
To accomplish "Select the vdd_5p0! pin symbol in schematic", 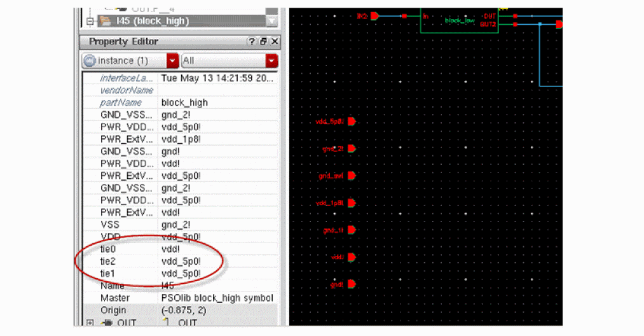I will coord(352,122).
